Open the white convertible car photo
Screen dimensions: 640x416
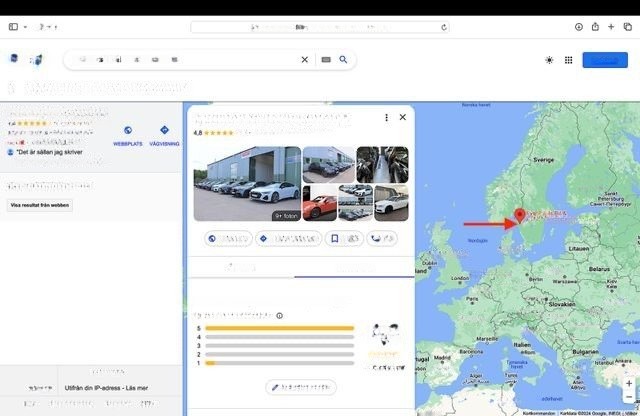[x=391, y=203]
